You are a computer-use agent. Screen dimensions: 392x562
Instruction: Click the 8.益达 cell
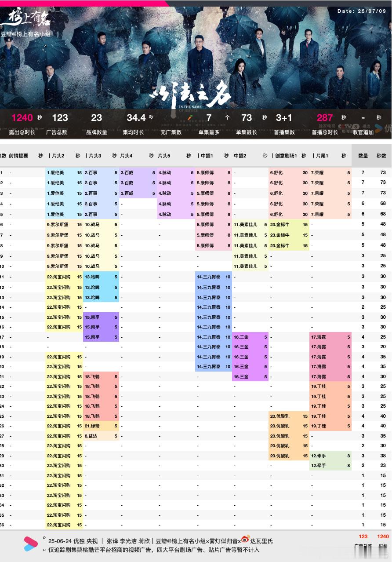[101, 436]
